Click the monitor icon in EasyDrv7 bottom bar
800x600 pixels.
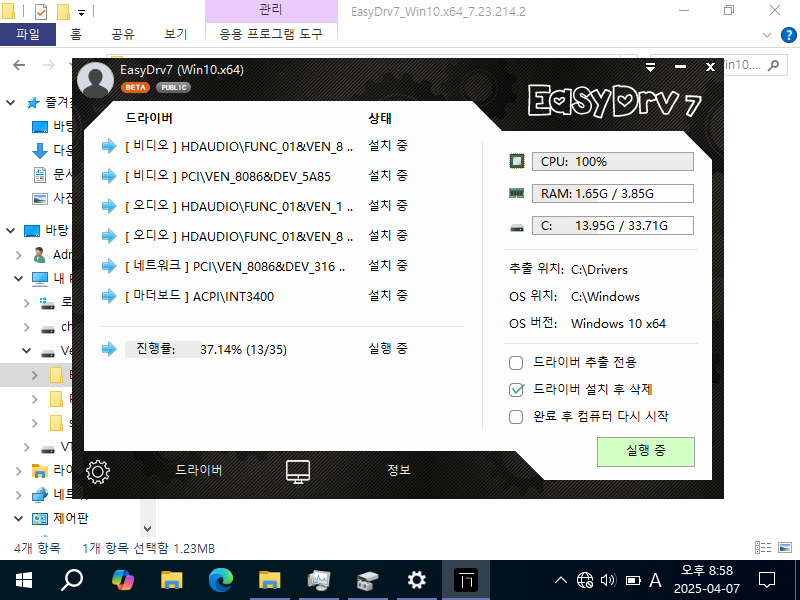pos(298,471)
